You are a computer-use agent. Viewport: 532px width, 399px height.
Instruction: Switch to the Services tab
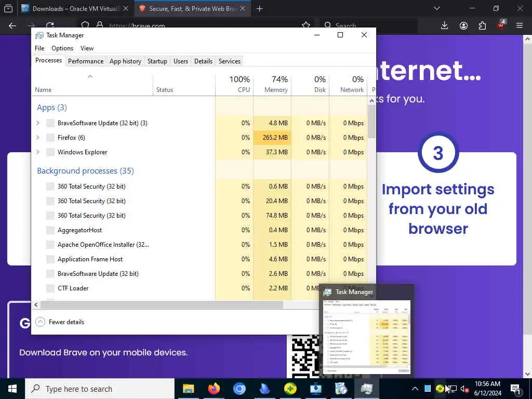229,61
